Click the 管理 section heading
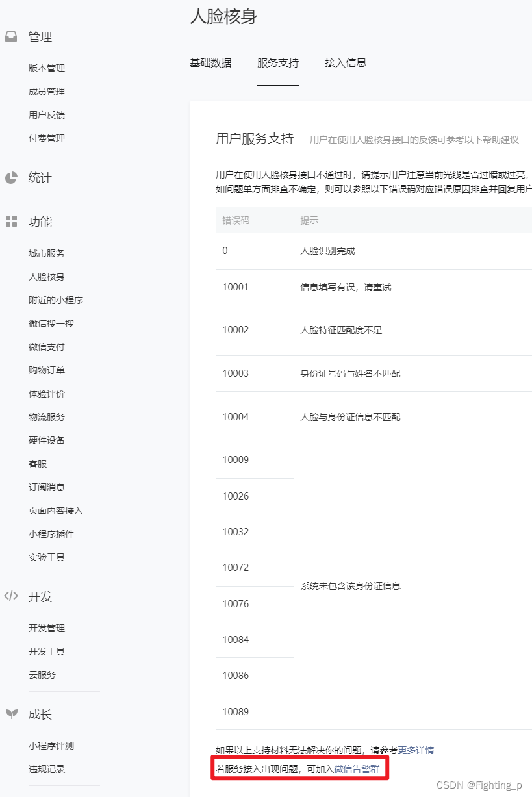Image resolution: width=532 pixels, height=797 pixels. pos(40,37)
